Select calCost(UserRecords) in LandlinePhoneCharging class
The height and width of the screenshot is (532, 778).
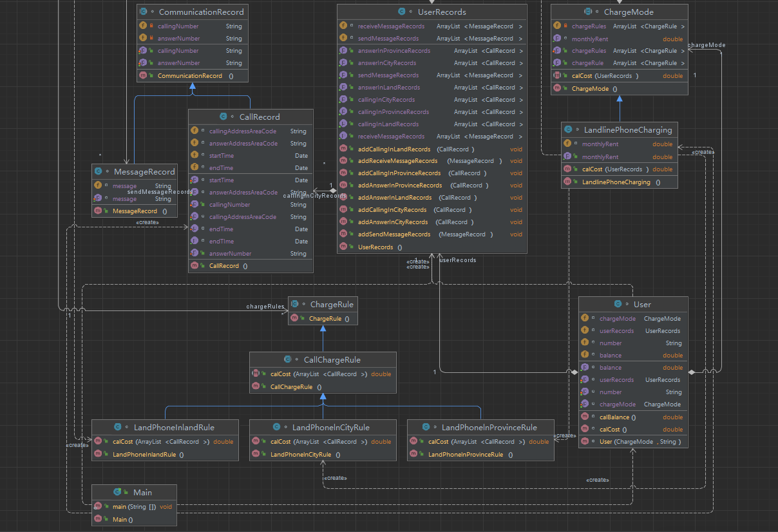tap(620, 169)
